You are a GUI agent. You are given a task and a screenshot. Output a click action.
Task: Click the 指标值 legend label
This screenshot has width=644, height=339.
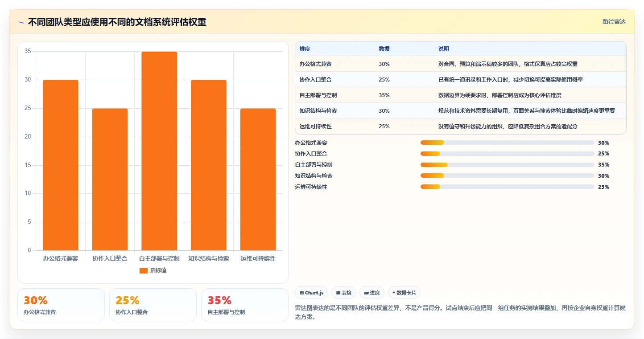click(x=158, y=270)
